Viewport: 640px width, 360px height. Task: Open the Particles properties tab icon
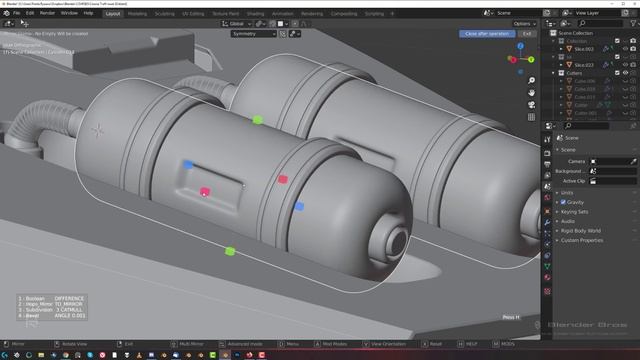547,233
